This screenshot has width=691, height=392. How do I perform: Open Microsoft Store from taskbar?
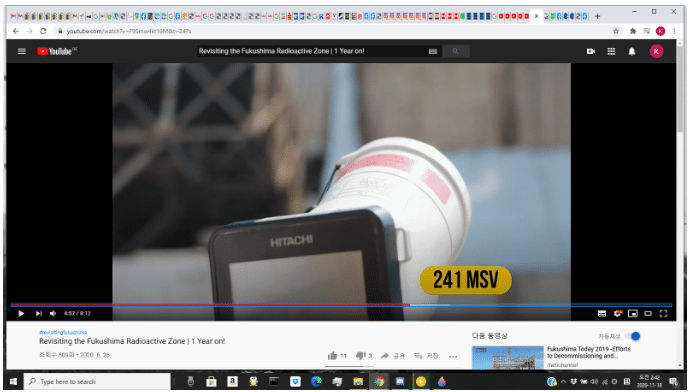(x=211, y=381)
